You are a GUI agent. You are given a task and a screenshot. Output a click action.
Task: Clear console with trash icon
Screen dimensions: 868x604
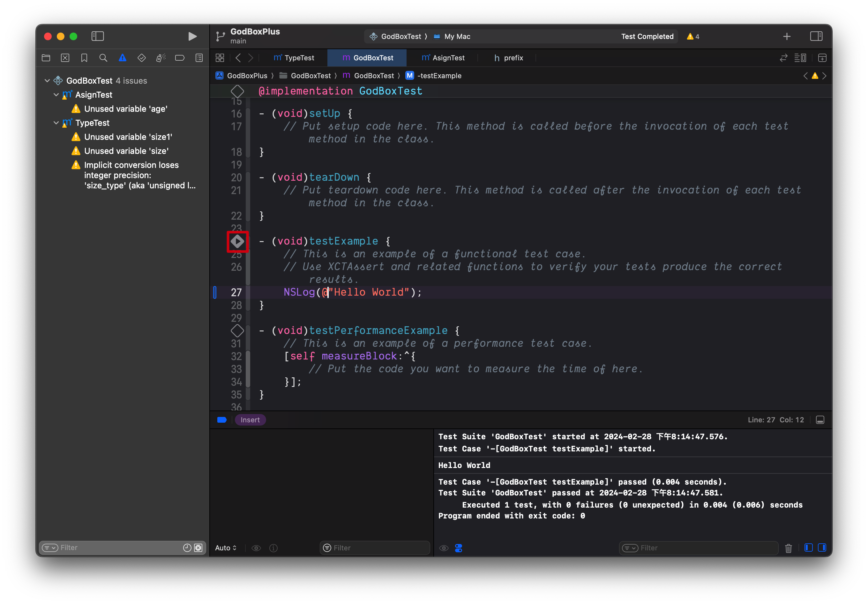pos(788,548)
